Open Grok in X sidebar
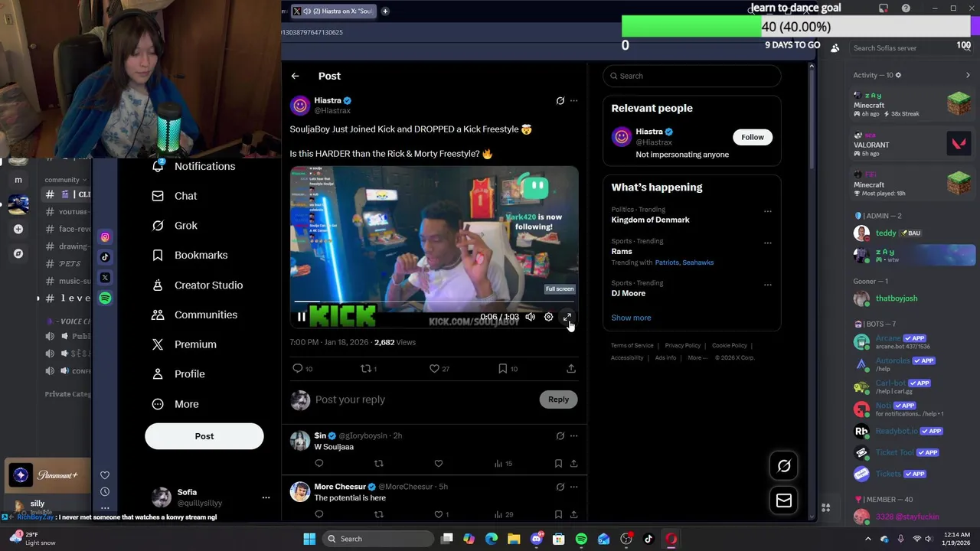Image resolution: width=980 pixels, height=551 pixels. (x=175, y=226)
